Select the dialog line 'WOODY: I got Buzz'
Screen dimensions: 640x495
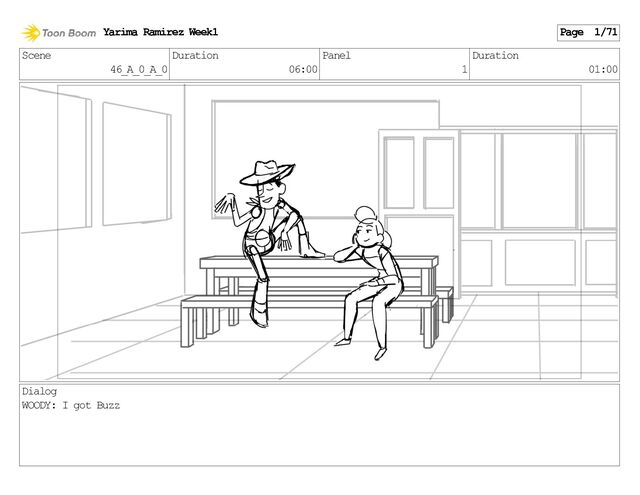point(71,405)
